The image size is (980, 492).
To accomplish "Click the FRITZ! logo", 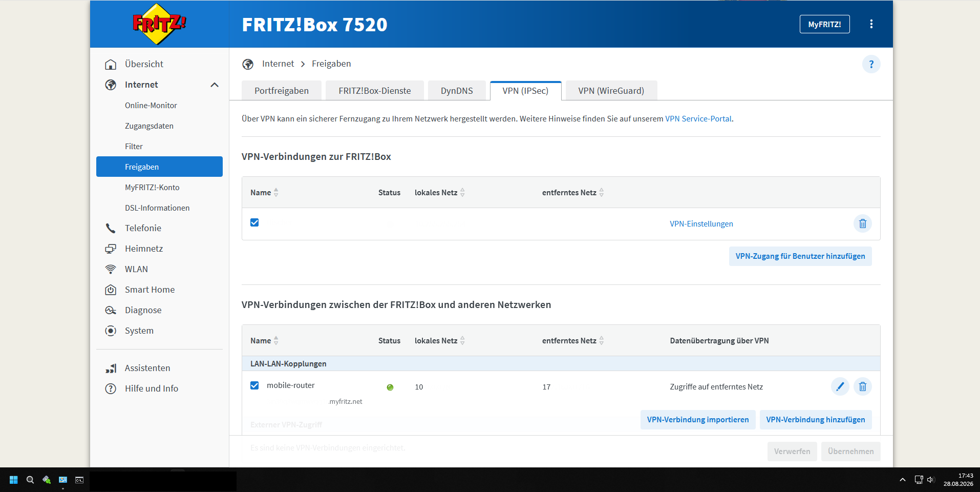I will (159, 24).
